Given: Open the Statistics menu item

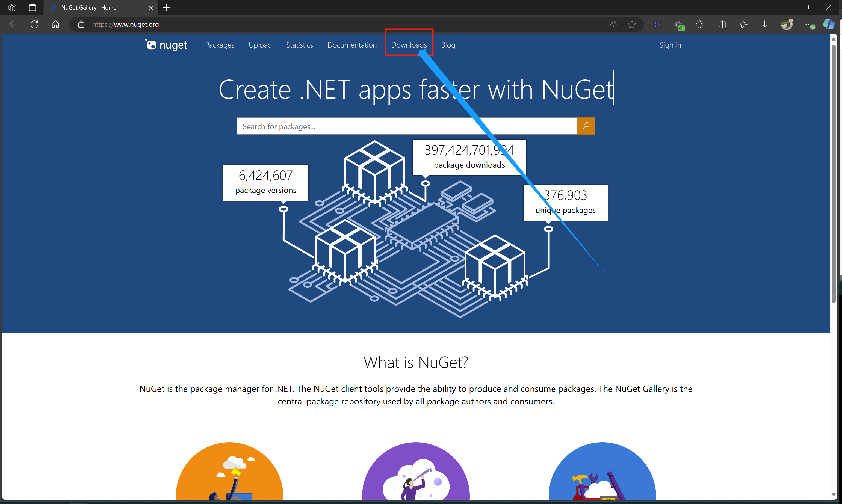Looking at the screenshot, I should click(300, 45).
